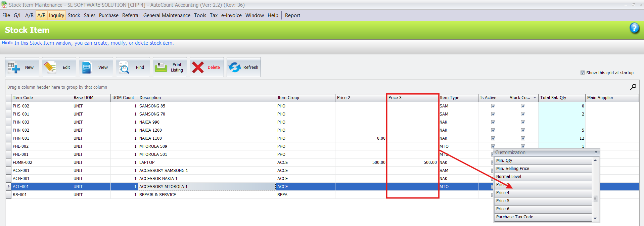
Task: Toggle Is Active checkbox for PHS-002
Action: pyautogui.click(x=493, y=106)
